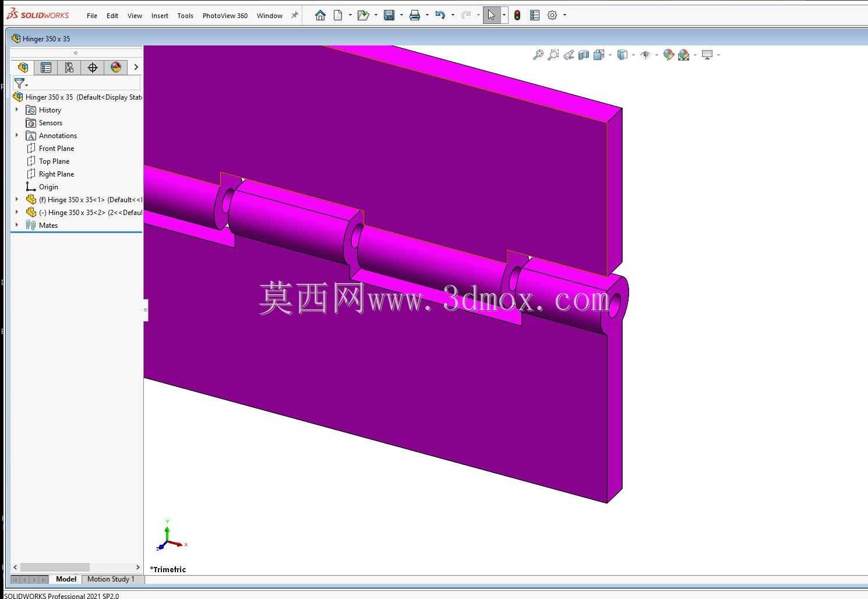Switch to the DimXpertManager tab
This screenshot has width=868, height=599.
click(x=92, y=67)
